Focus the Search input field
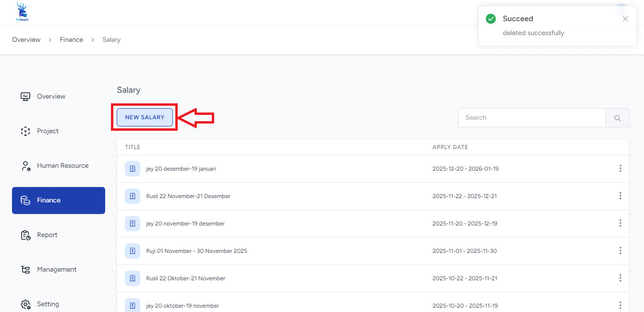The width and height of the screenshot is (644, 312). click(532, 118)
